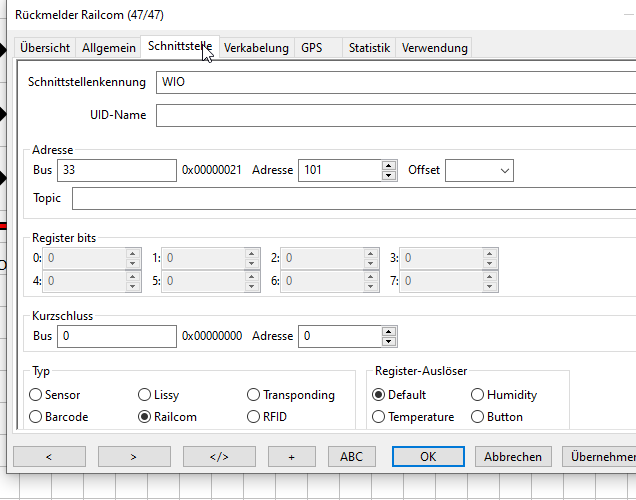The height and width of the screenshot is (500, 636).
Task: Open the Offset dropdown
Action: point(479,170)
